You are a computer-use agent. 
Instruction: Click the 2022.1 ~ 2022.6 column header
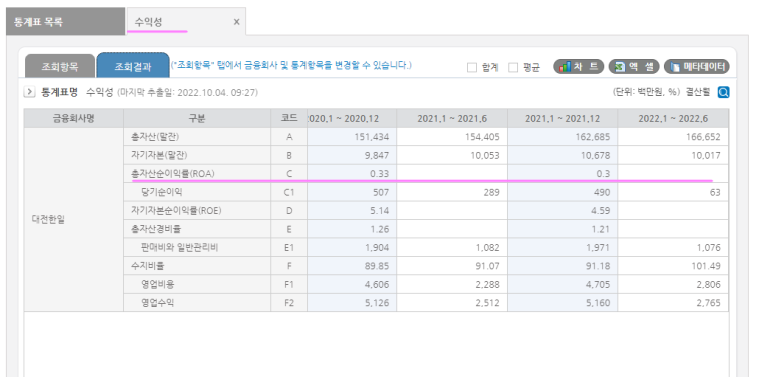click(x=673, y=119)
